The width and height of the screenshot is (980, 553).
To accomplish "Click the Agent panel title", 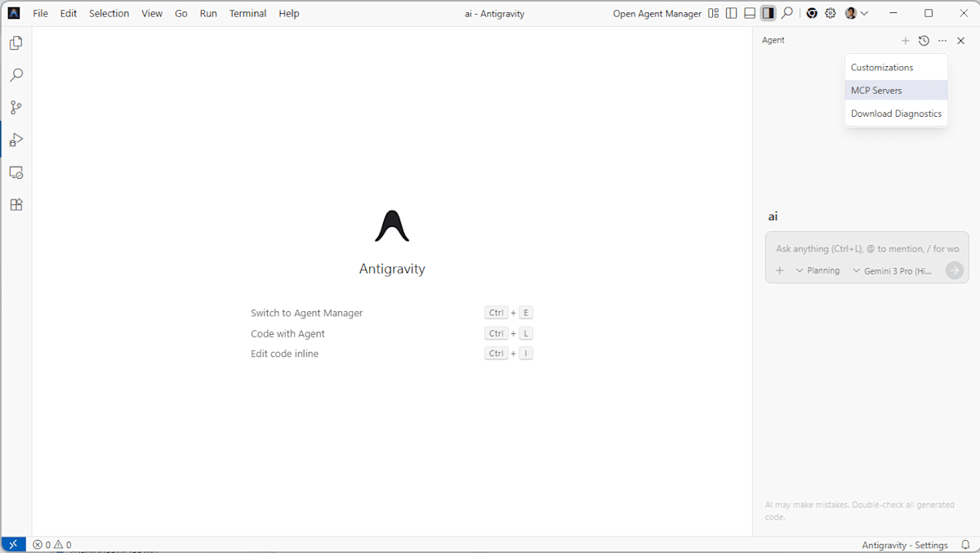I will click(773, 40).
